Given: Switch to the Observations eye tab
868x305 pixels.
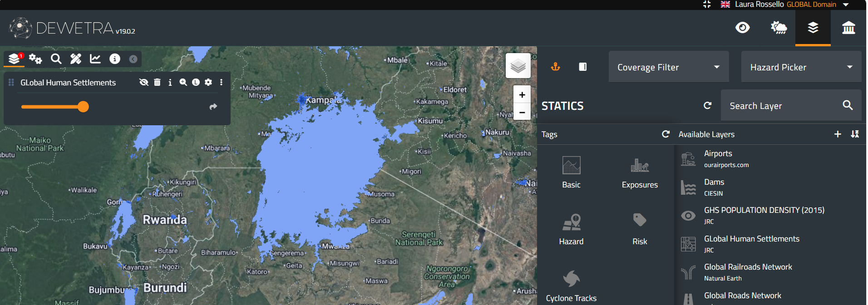Looking at the screenshot, I should click(x=742, y=28).
